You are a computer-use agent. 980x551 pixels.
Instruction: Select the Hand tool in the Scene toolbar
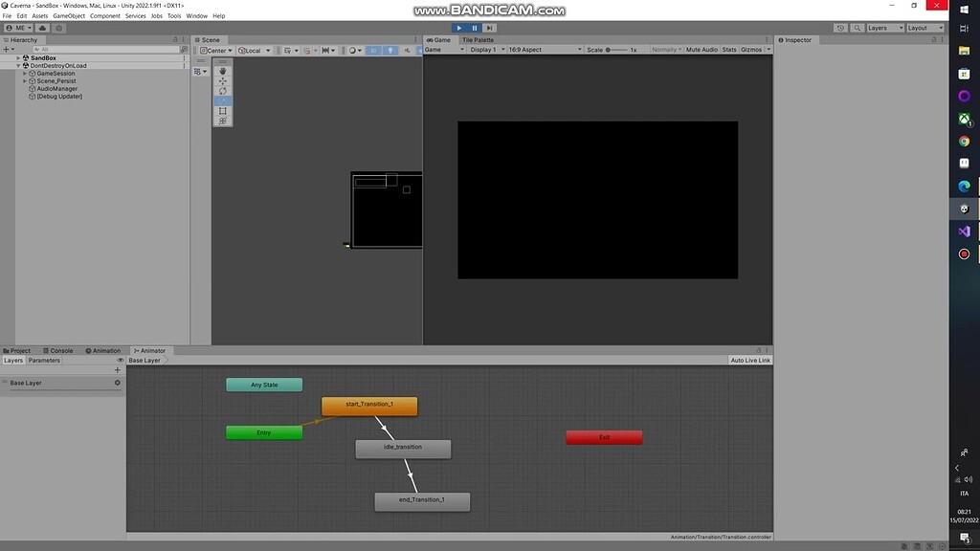point(222,70)
